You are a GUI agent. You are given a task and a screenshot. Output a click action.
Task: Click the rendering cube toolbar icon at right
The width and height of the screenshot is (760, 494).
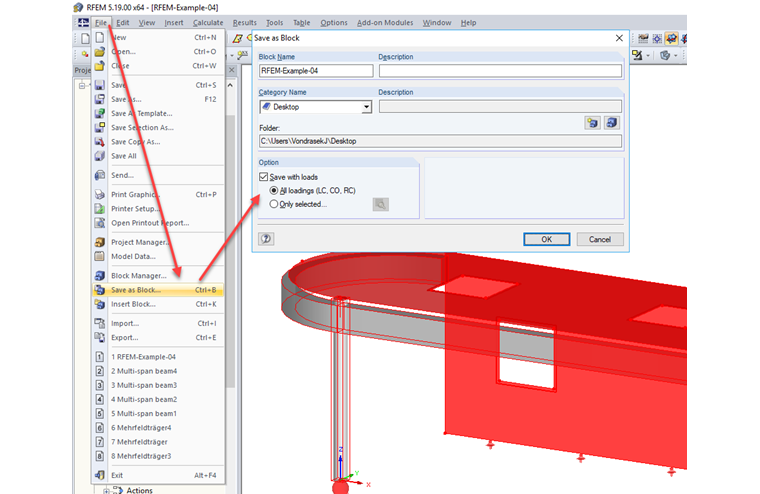click(x=665, y=55)
